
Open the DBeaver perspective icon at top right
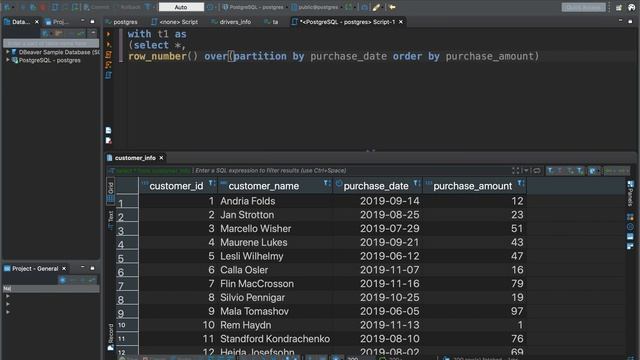631,7
